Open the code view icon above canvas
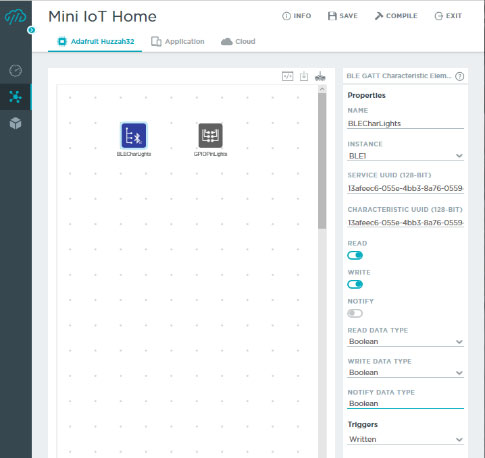 [x=288, y=76]
